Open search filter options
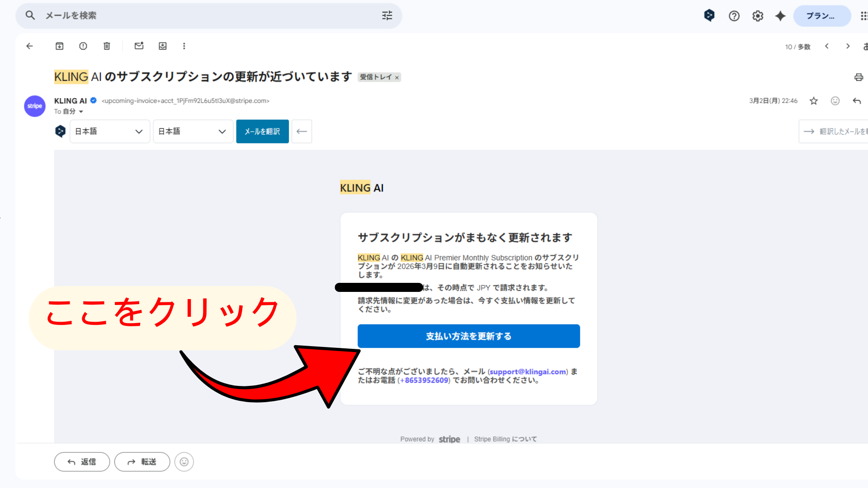The height and width of the screenshot is (488, 868). point(387,16)
